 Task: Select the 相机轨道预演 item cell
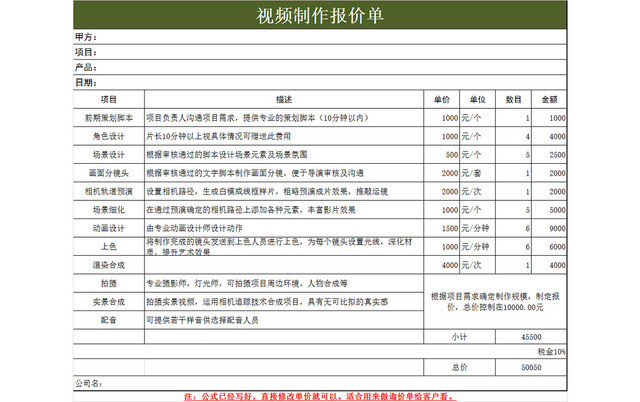109,191
